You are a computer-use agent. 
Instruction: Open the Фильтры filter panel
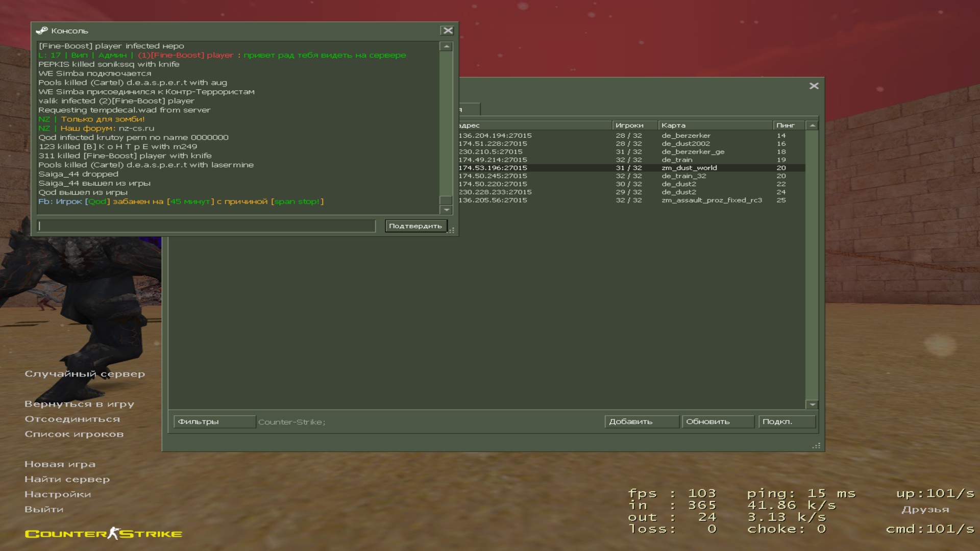coord(214,421)
